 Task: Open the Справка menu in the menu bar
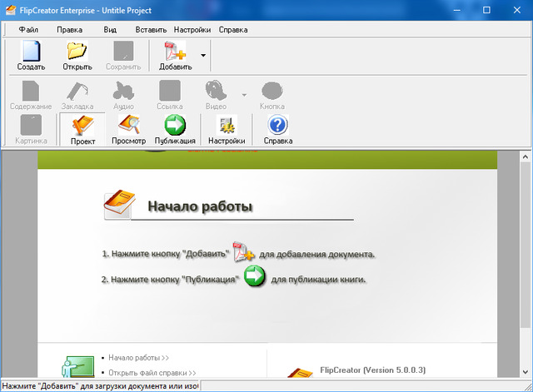point(233,29)
